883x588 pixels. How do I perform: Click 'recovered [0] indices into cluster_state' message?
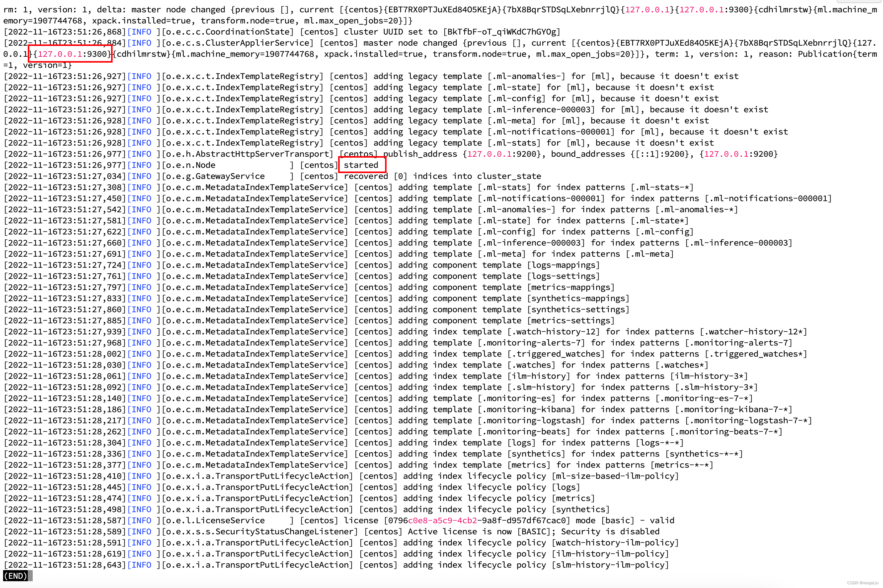[x=442, y=176]
